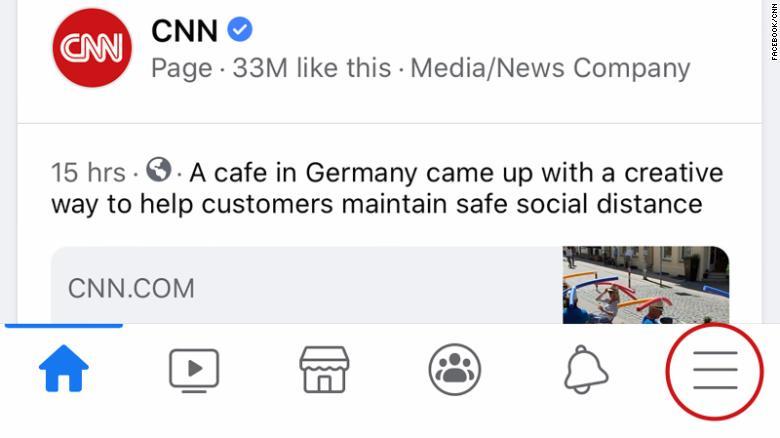Switch to the Watch video tab
This screenshot has width=780, height=438.
click(193, 371)
